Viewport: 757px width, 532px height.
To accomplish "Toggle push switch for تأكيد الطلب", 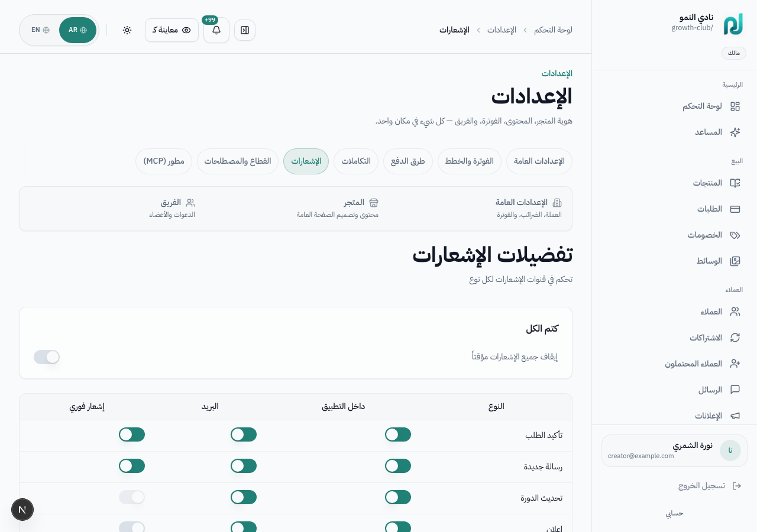I will 132,435.
